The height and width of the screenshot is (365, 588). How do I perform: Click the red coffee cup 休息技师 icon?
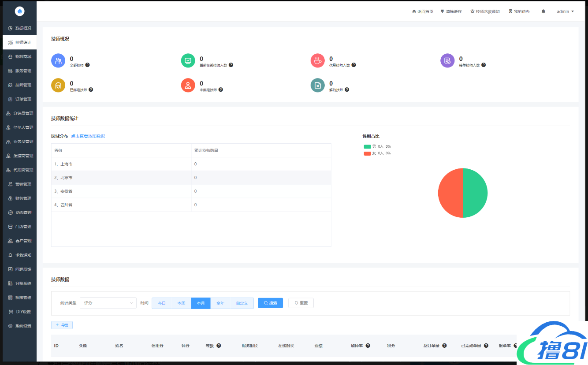pos(317,61)
